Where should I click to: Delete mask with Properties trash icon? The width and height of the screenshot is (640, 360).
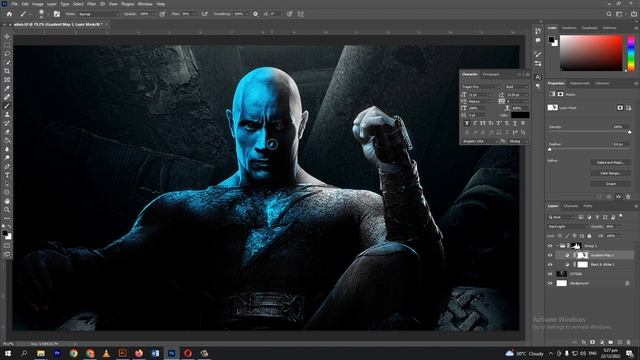click(x=628, y=197)
